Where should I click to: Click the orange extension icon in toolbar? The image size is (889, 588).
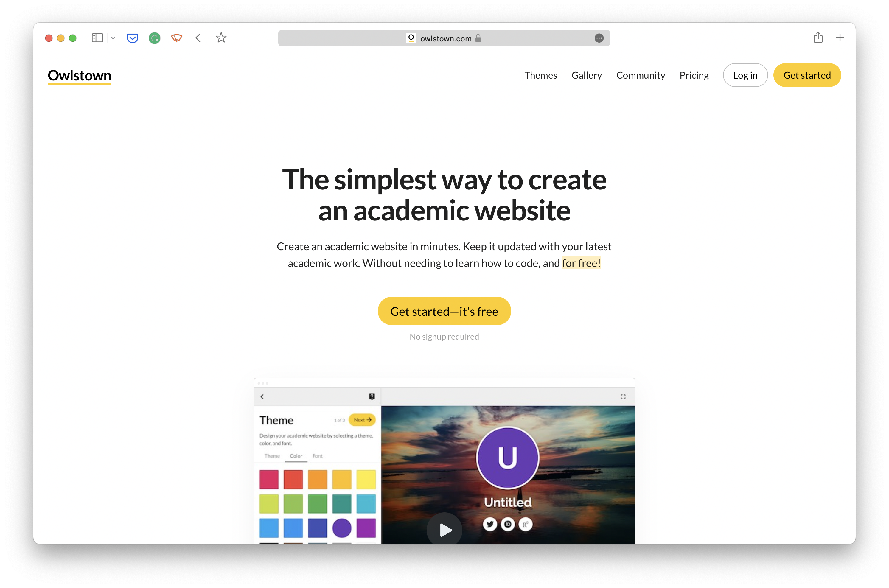[176, 38]
